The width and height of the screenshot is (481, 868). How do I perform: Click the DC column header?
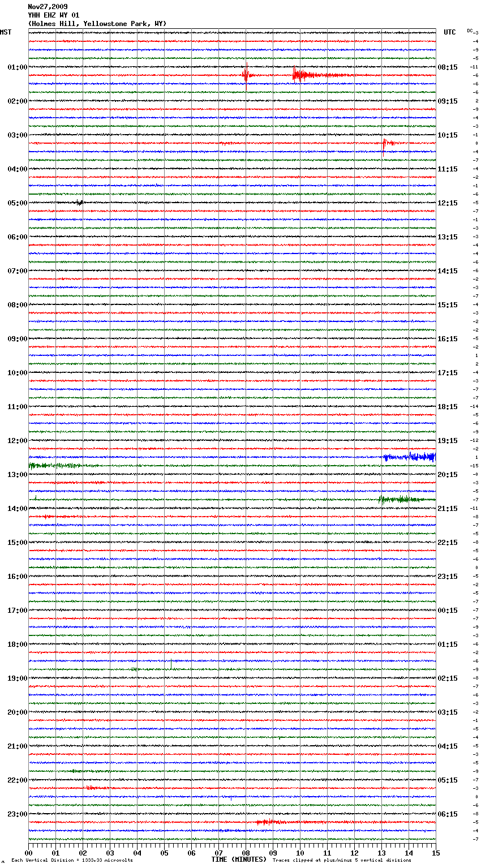(470, 31)
